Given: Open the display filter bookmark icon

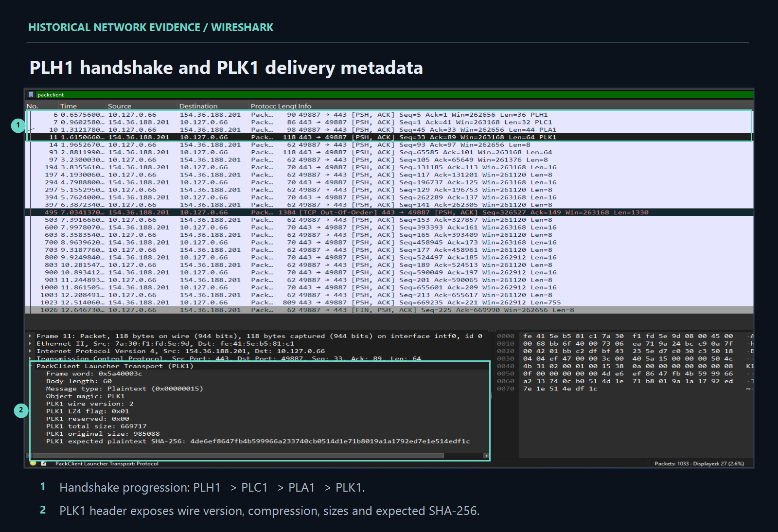Looking at the screenshot, I should [31, 95].
